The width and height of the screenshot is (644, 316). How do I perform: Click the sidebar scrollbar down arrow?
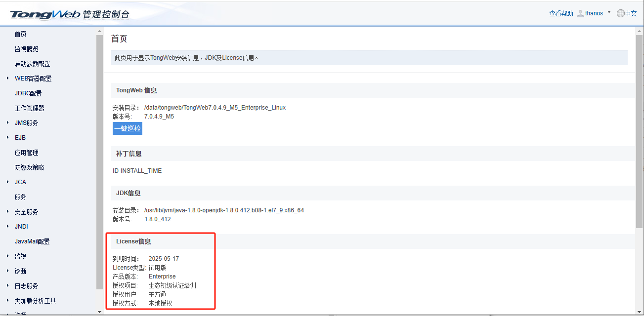(x=99, y=312)
